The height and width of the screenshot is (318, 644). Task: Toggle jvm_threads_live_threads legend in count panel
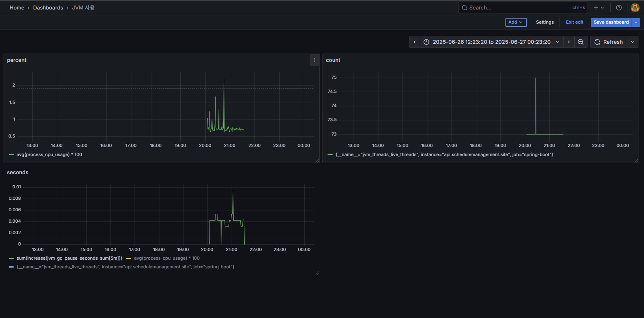click(444, 154)
